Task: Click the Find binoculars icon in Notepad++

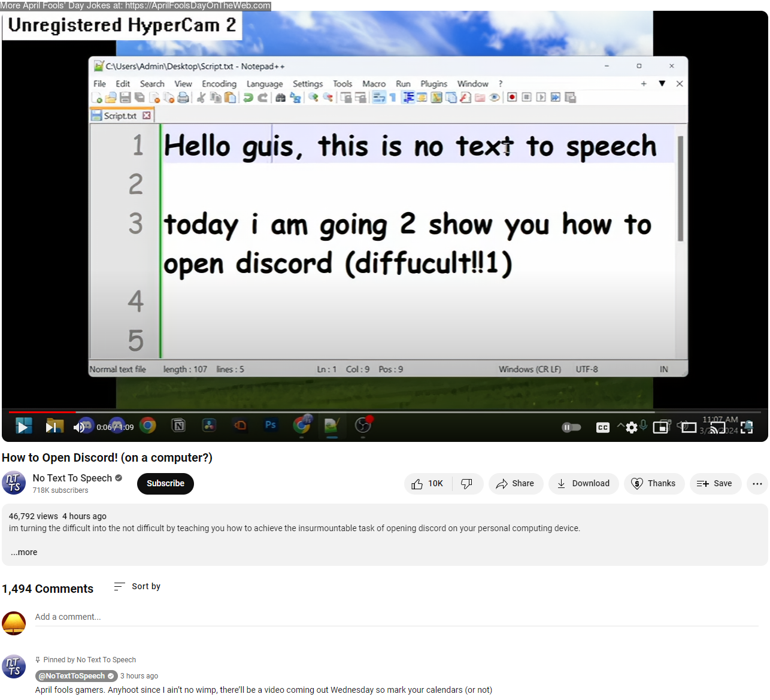Action: click(280, 98)
